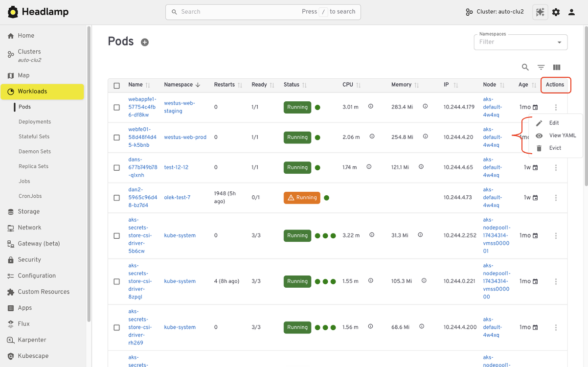
Task: Open the Cluster: auto-clu2 selector
Action: pyautogui.click(x=494, y=12)
